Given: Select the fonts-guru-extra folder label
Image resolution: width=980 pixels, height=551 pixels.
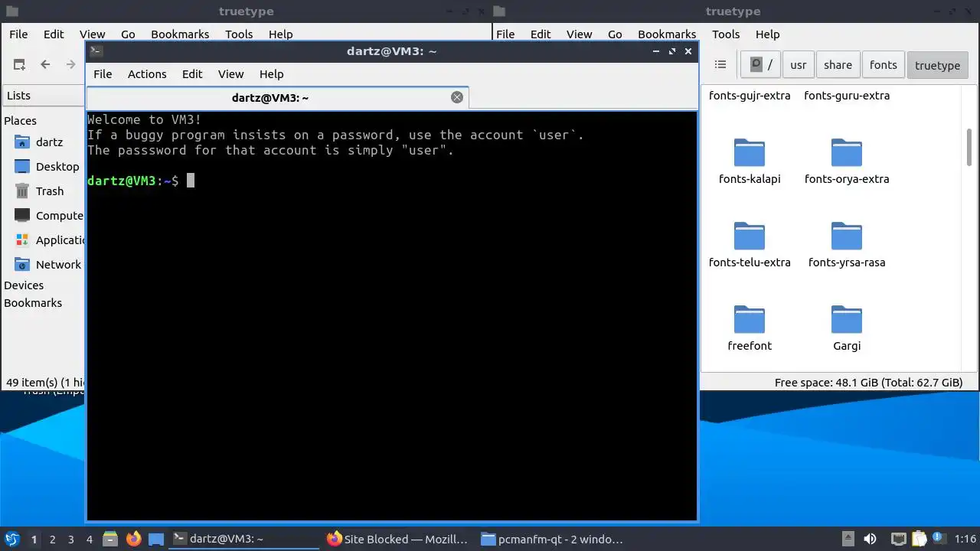Looking at the screenshot, I should click(x=847, y=96).
